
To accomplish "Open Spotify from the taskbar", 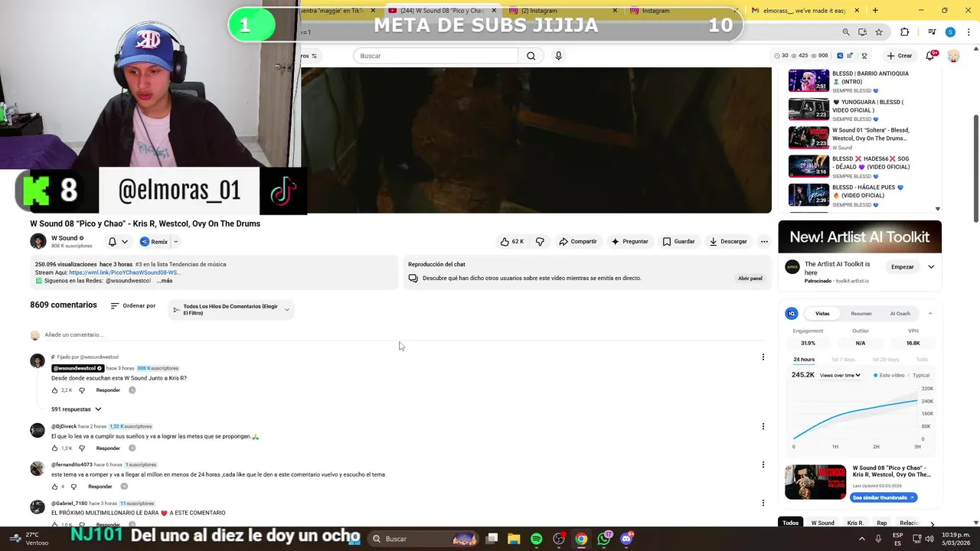I will pos(536,539).
